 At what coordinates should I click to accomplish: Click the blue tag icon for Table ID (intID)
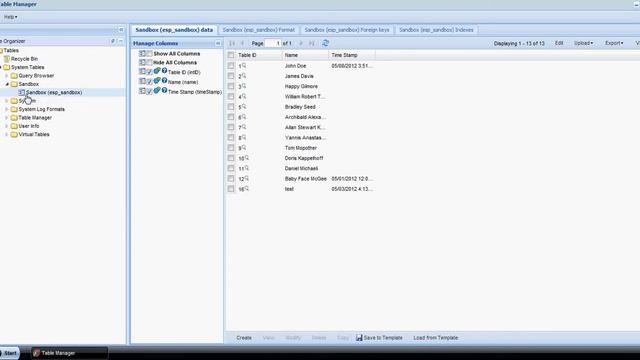(157, 71)
